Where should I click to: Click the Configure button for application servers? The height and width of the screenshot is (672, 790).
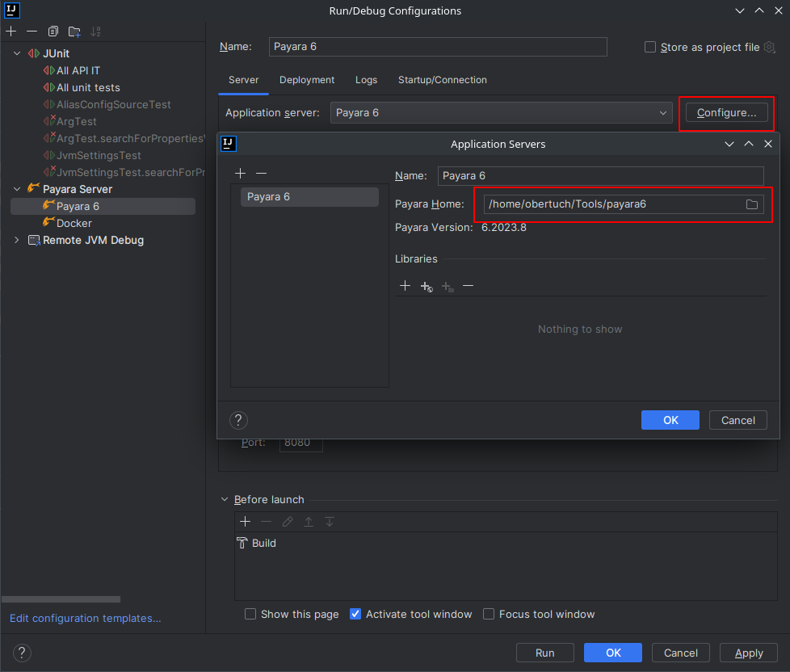tap(726, 112)
